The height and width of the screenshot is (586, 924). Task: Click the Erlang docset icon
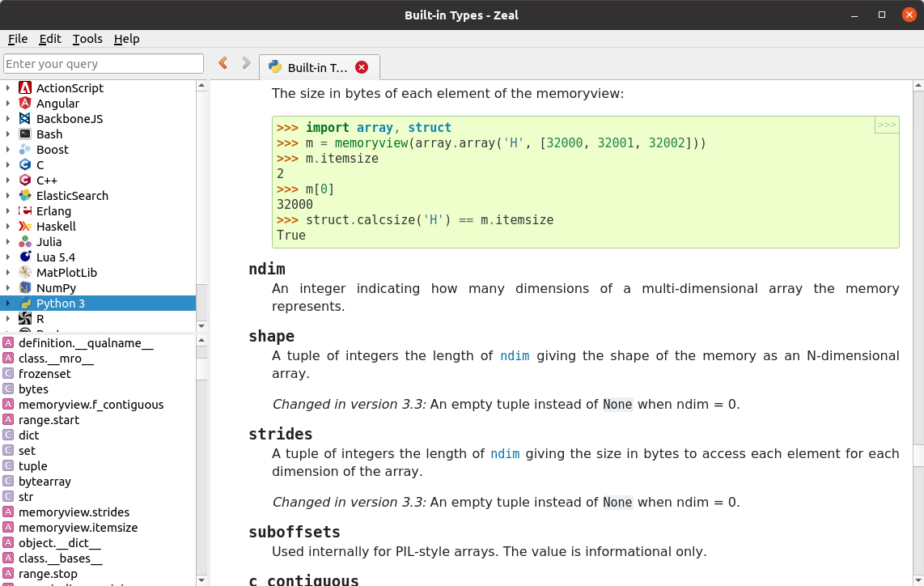click(x=25, y=210)
